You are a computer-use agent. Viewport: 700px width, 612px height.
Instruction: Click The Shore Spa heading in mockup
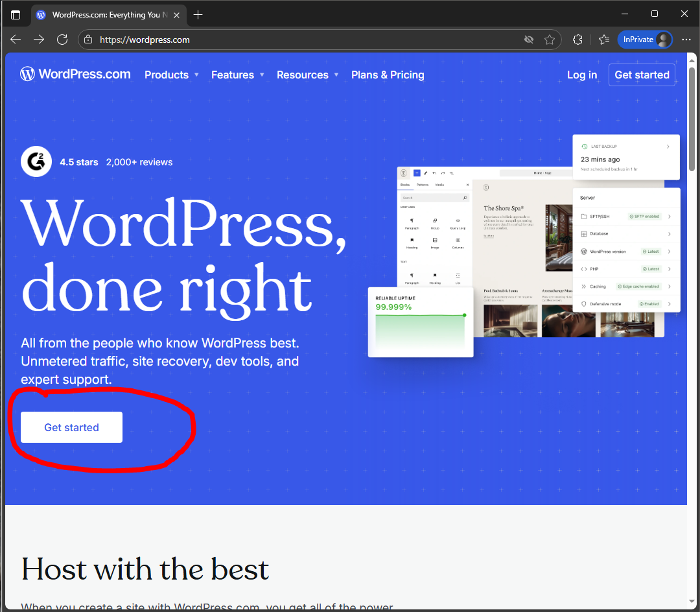504,209
